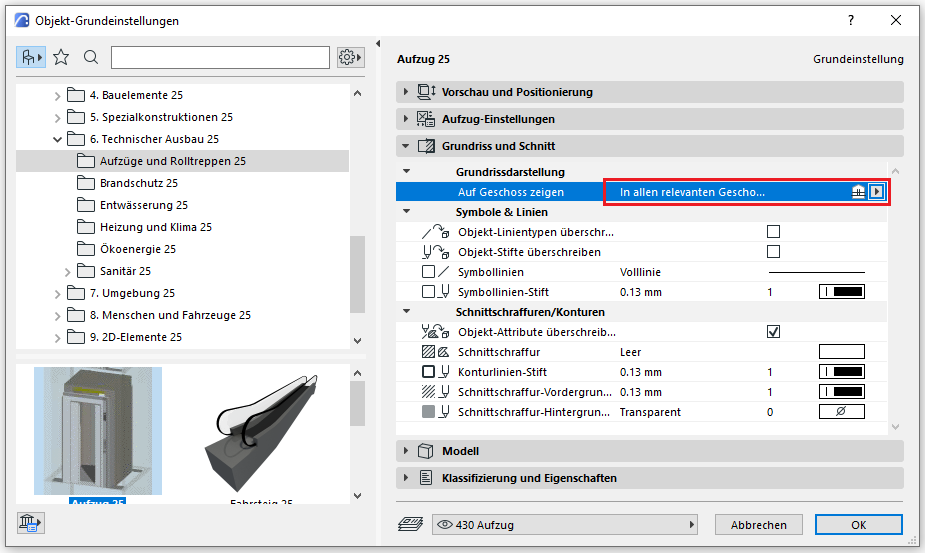Select the Heizung und Klima 25 folder
This screenshot has width=925, height=553.
pos(155,227)
